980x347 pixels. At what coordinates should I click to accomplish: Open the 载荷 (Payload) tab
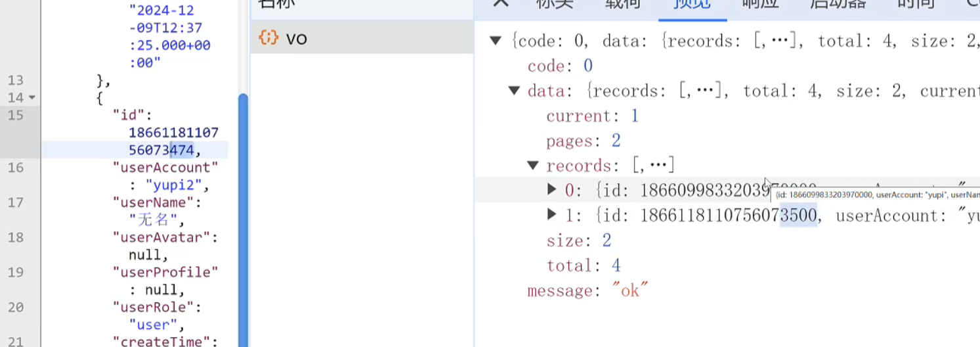[623, 4]
